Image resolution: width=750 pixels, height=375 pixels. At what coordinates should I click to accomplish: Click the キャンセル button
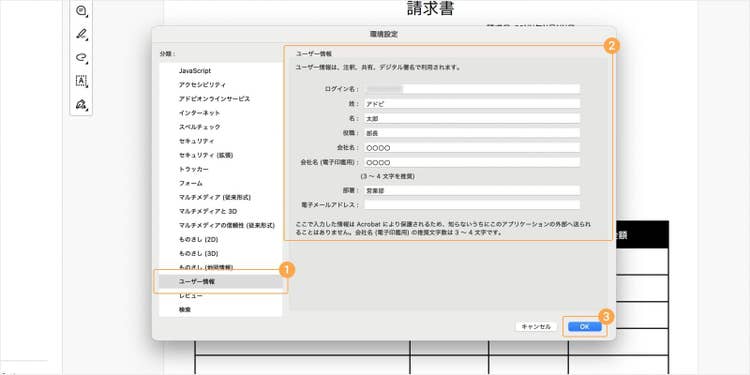pyautogui.click(x=536, y=327)
